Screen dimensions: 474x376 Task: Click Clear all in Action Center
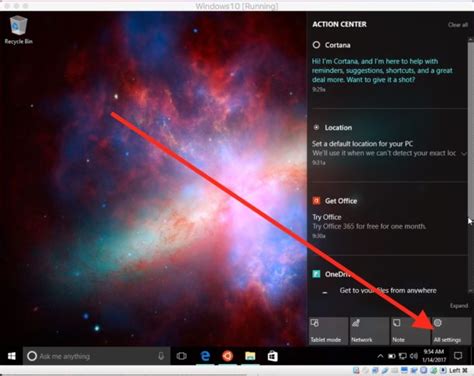click(x=458, y=25)
